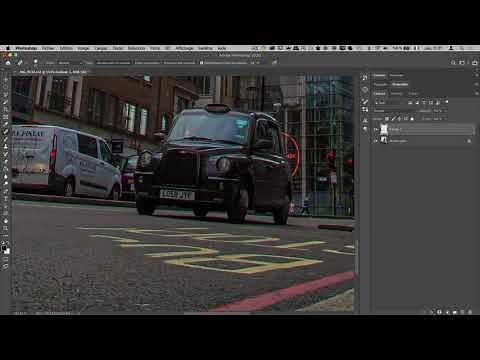Switch to the Couches panel tab
This screenshot has width=480, height=360.
[x=396, y=94]
